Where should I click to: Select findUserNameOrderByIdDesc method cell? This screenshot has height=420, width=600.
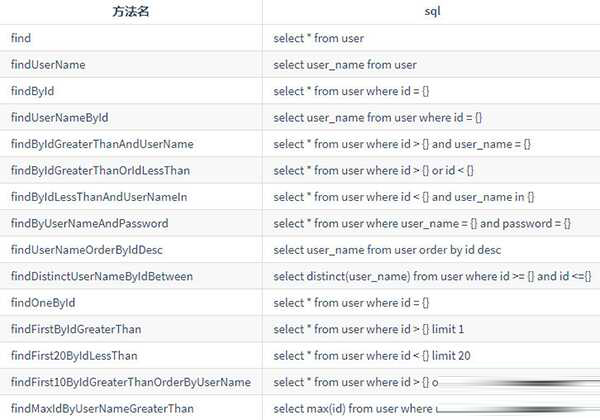tap(88, 249)
